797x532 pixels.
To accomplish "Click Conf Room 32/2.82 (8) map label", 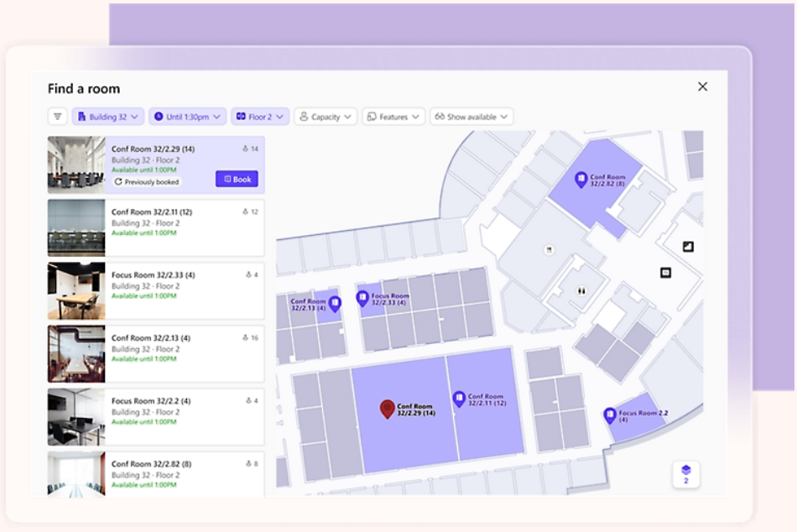I will coord(607,180).
